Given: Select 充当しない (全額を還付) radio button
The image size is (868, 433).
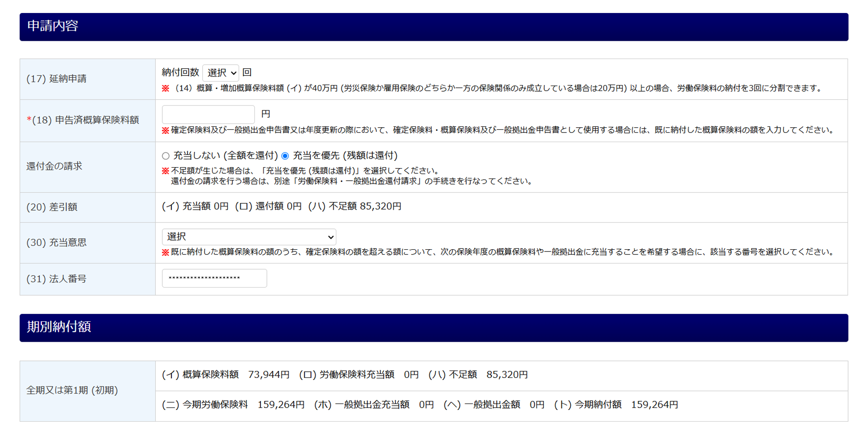Looking at the screenshot, I should pos(166,156).
